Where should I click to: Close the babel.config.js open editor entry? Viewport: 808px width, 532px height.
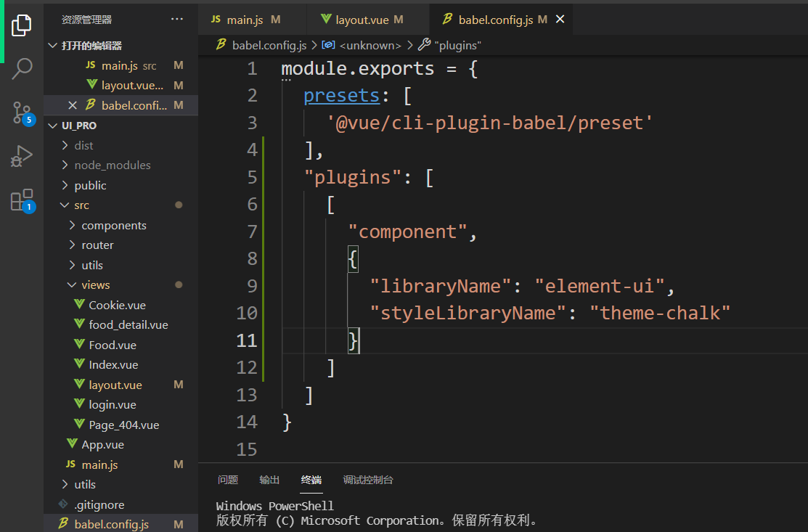pyautogui.click(x=72, y=105)
